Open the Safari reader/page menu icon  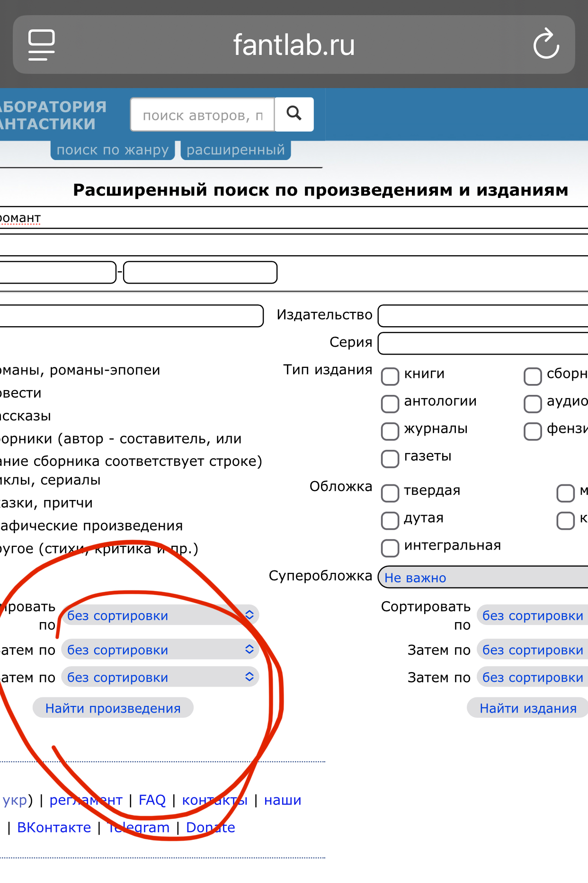pyautogui.click(x=42, y=45)
